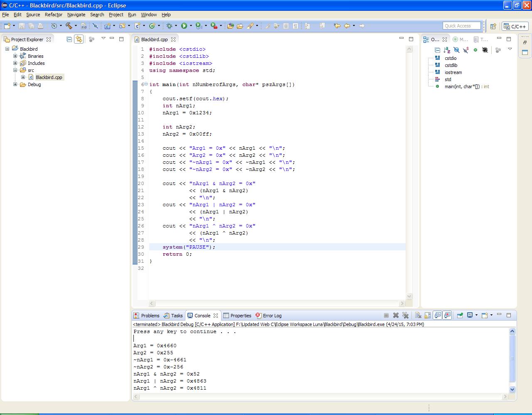Click the green Run button in toolbar

(x=184, y=26)
